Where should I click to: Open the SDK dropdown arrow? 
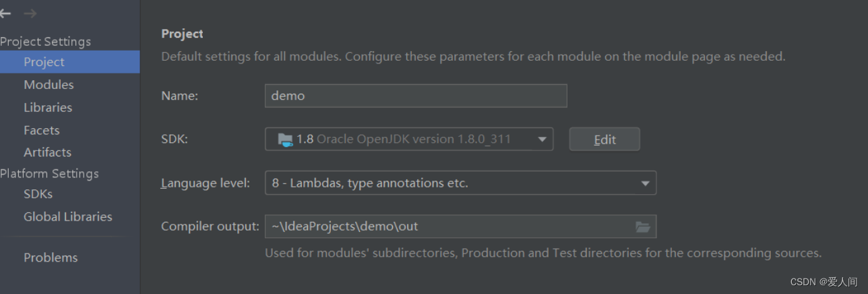pos(542,140)
